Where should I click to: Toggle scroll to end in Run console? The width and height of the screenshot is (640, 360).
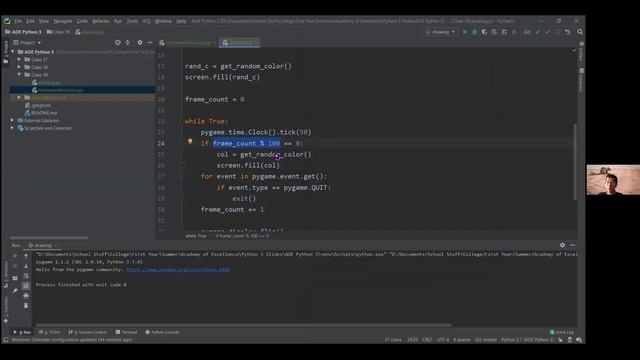coord(26,286)
